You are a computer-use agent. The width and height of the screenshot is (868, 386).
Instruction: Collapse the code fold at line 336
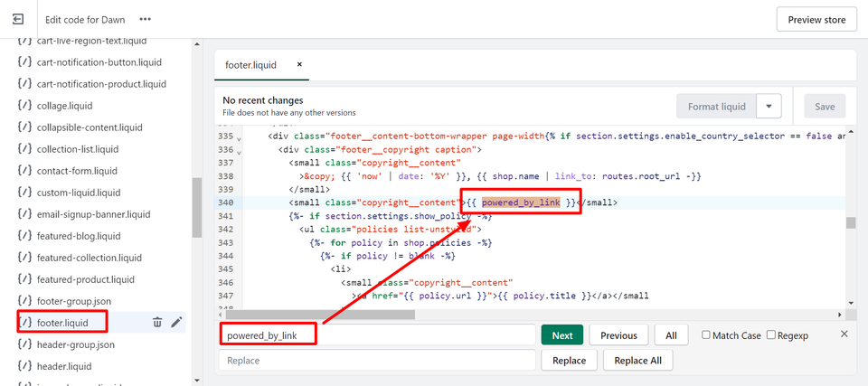(x=239, y=151)
